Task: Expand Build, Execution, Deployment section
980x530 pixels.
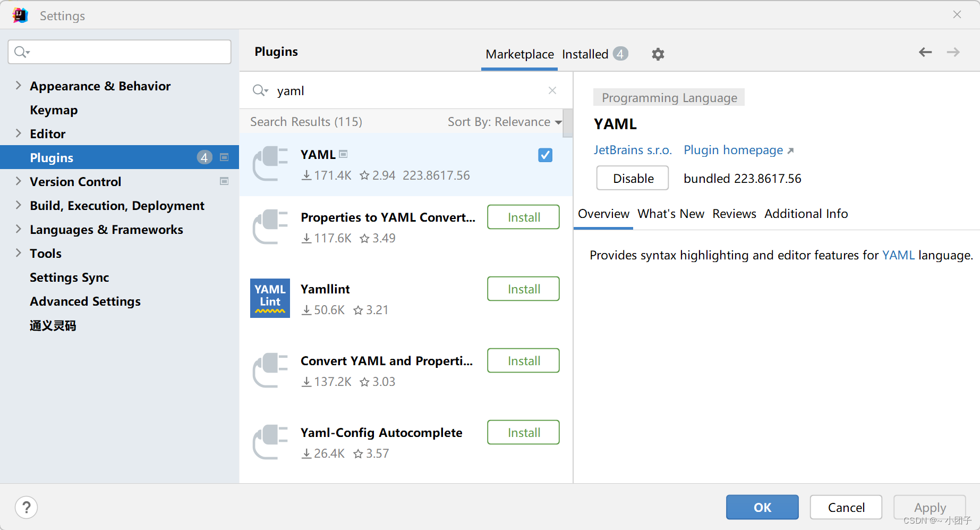Action: [x=19, y=205]
